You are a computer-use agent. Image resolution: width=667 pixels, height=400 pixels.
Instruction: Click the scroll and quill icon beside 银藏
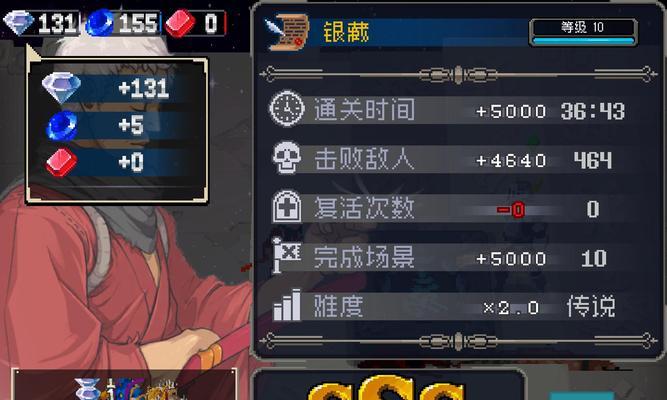pyautogui.click(x=286, y=32)
